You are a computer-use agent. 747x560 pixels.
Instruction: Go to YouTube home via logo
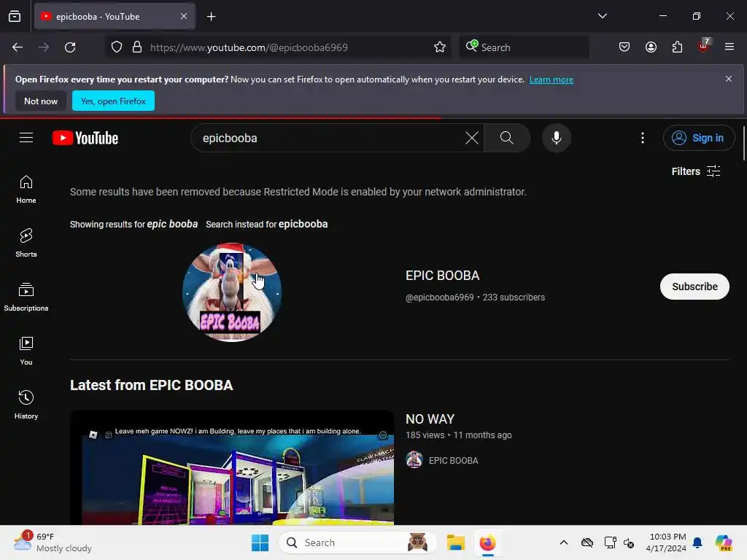85,138
